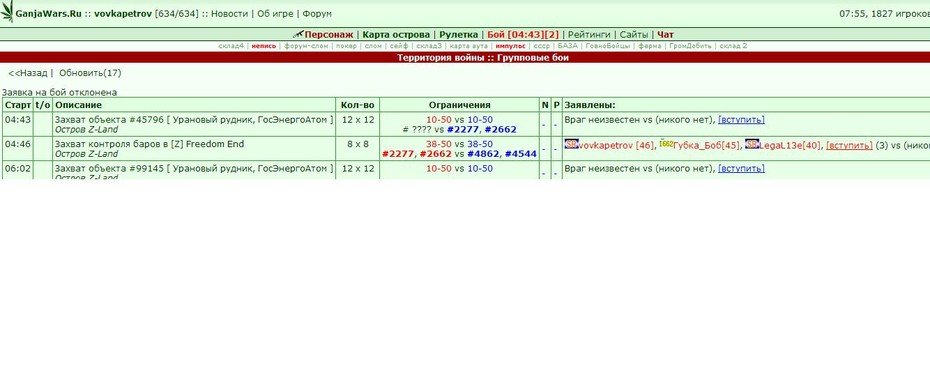Click the Ограничения column header
Image resolution: width=930 pixels, height=366 pixels.
click(x=460, y=105)
